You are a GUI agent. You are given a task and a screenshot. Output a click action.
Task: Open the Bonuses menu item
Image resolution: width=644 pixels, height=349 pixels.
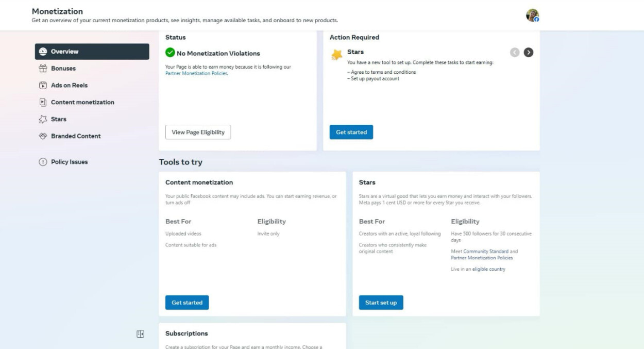[63, 69]
